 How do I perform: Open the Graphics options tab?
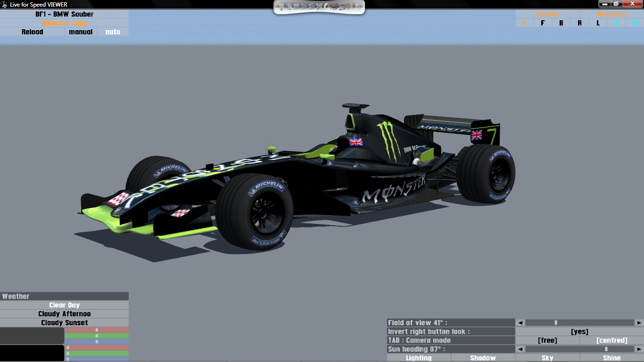612,14
